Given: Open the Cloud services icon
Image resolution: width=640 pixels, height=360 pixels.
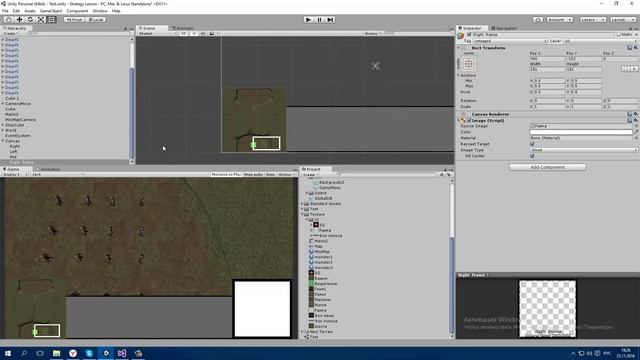Looking at the screenshot, I should tap(538, 20).
